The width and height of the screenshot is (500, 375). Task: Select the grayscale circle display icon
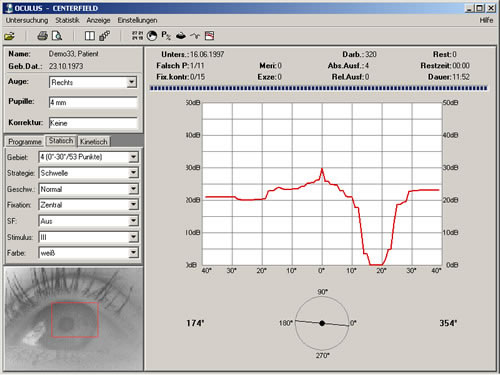click(x=152, y=36)
